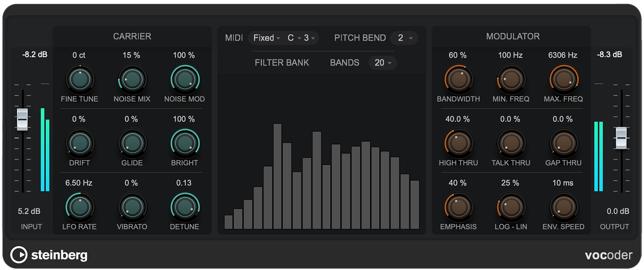The image size is (644, 270).
Task: Click the tallest filter bank bar
Action: point(277,176)
